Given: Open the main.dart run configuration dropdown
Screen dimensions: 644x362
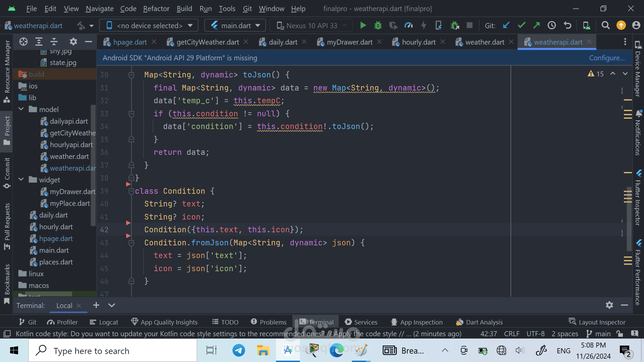Looking at the screenshot, I should (x=235, y=25).
